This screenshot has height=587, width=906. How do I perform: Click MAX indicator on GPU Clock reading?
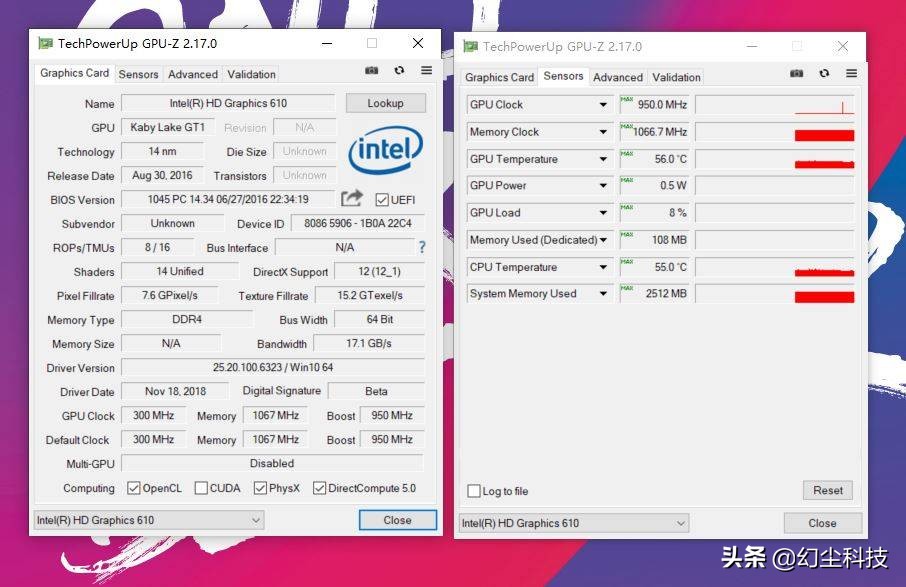coord(627,99)
